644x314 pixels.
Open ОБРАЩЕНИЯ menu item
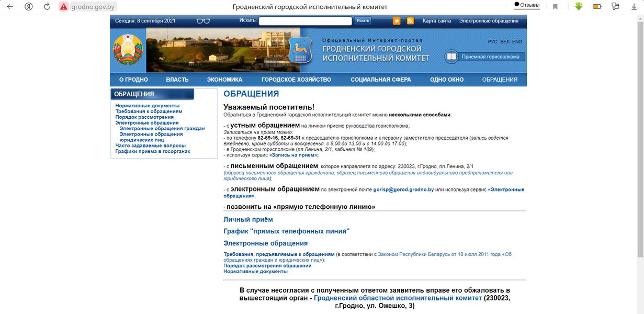click(500, 80)
